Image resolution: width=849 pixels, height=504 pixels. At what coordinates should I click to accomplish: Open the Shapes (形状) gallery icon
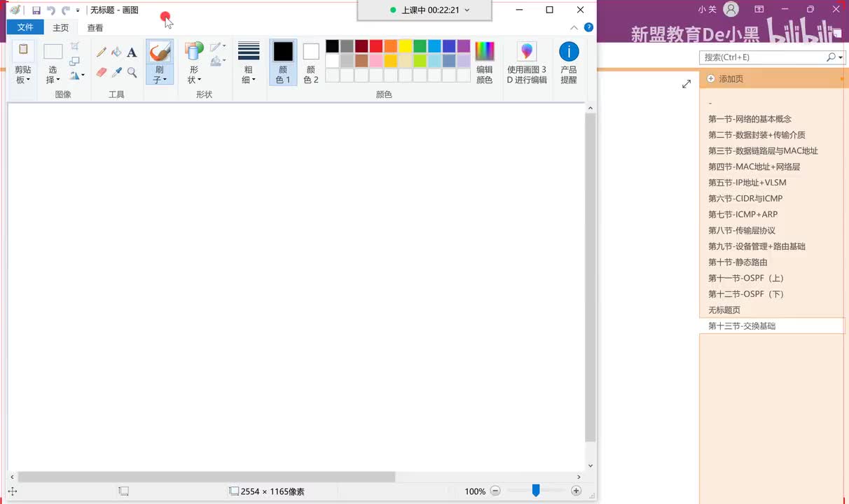(x=194, y=52)
